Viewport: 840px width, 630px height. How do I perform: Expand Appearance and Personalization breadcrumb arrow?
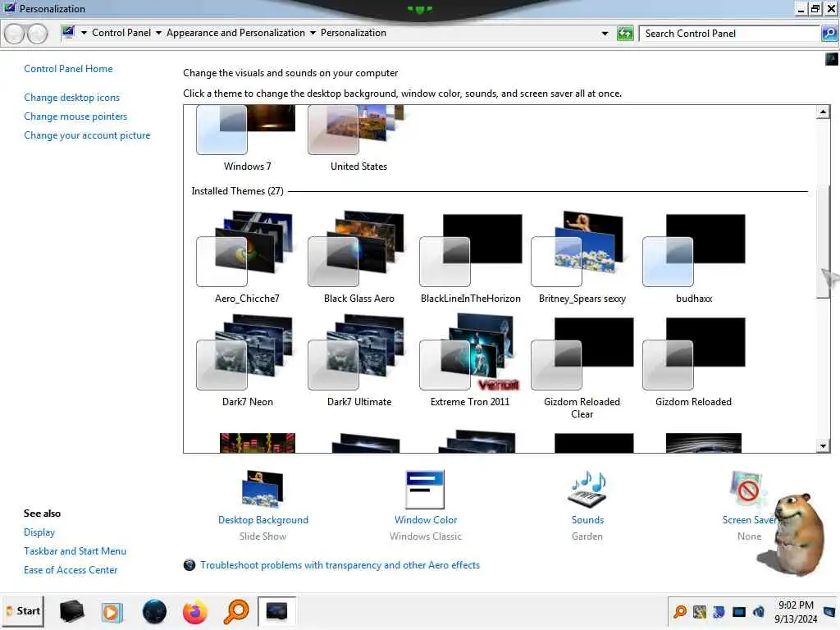tap(313, 33)
